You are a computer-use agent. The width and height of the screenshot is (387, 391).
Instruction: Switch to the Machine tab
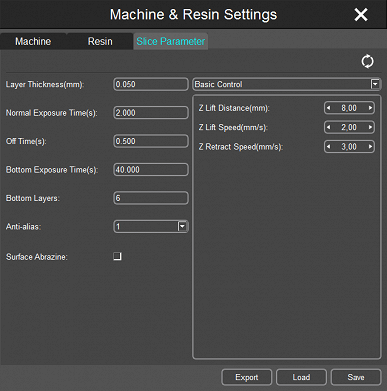coord(33,41)
